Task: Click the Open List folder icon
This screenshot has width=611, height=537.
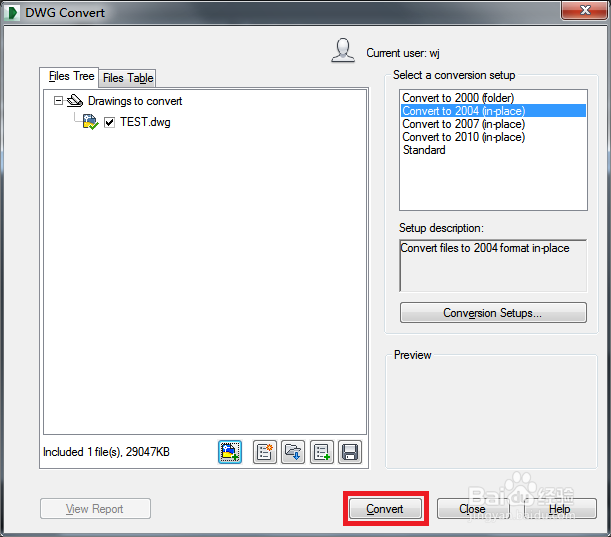Action: click(293, 452)
